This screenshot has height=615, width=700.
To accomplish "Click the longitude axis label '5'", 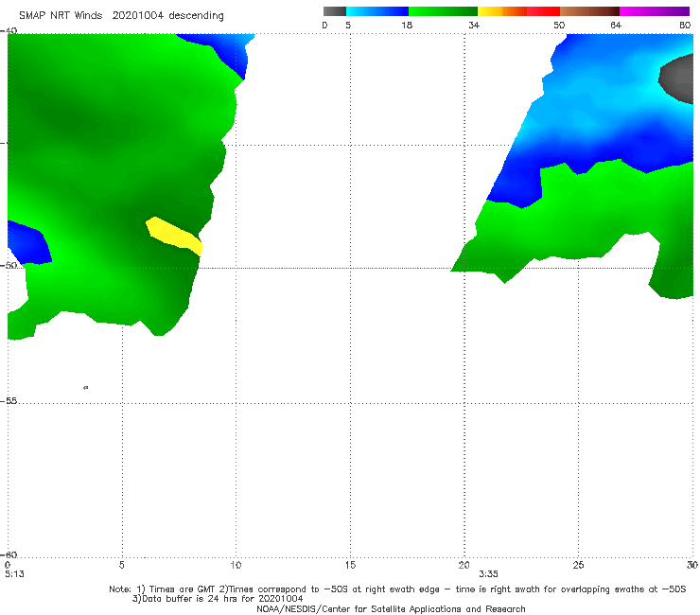I will (x=121, y=566).
